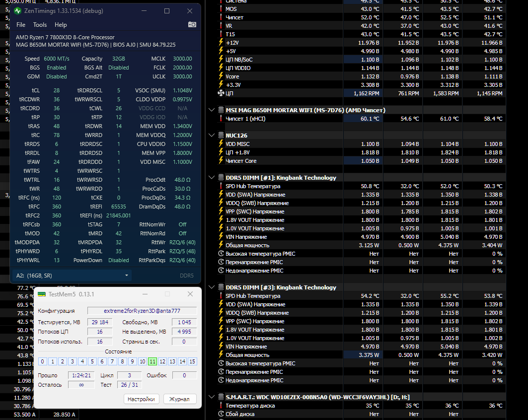Click the VSOC (SMU) value 1.1048V
This screenshot has width=528, height=420.
(182, 90)
